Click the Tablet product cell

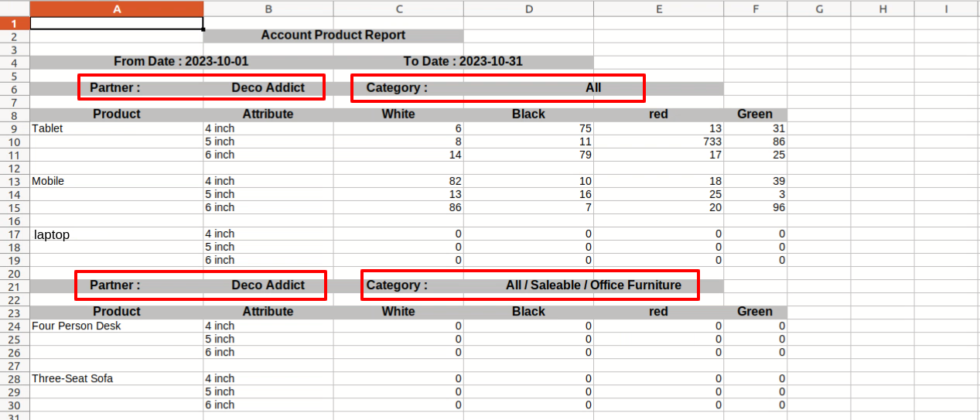[x=117, y=128]
